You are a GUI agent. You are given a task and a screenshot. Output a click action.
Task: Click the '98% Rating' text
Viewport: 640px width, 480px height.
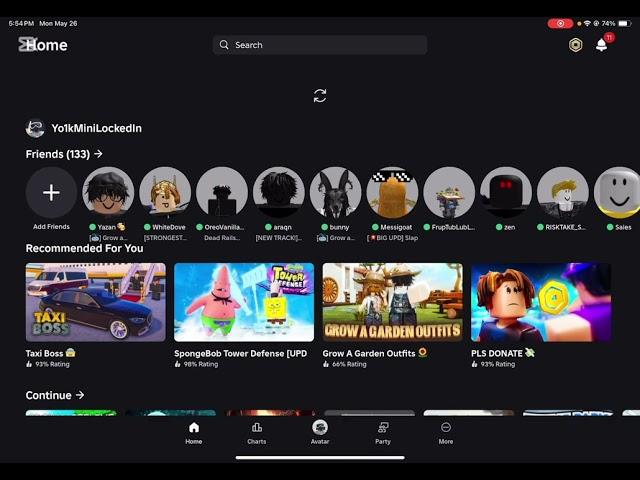[201, 364]
